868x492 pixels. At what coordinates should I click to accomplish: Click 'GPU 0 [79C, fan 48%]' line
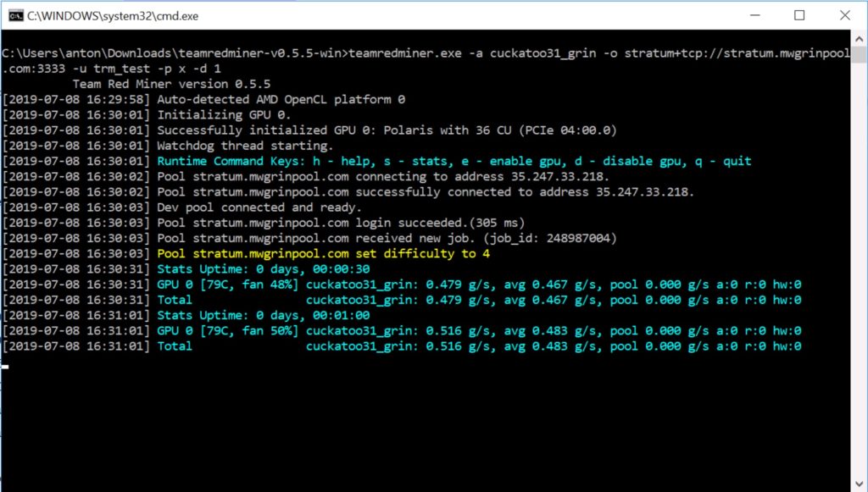click(402, 285)
